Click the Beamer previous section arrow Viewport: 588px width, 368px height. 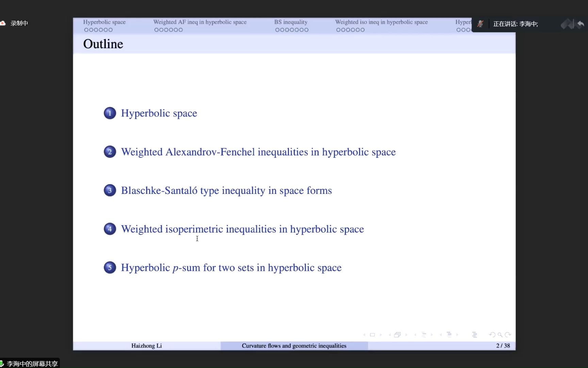point(441,335)
